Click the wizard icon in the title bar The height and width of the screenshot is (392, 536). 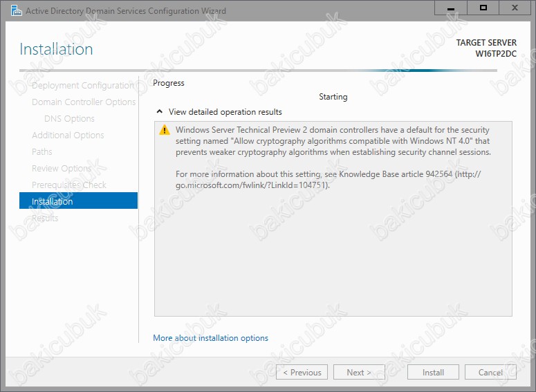[16, 10]
